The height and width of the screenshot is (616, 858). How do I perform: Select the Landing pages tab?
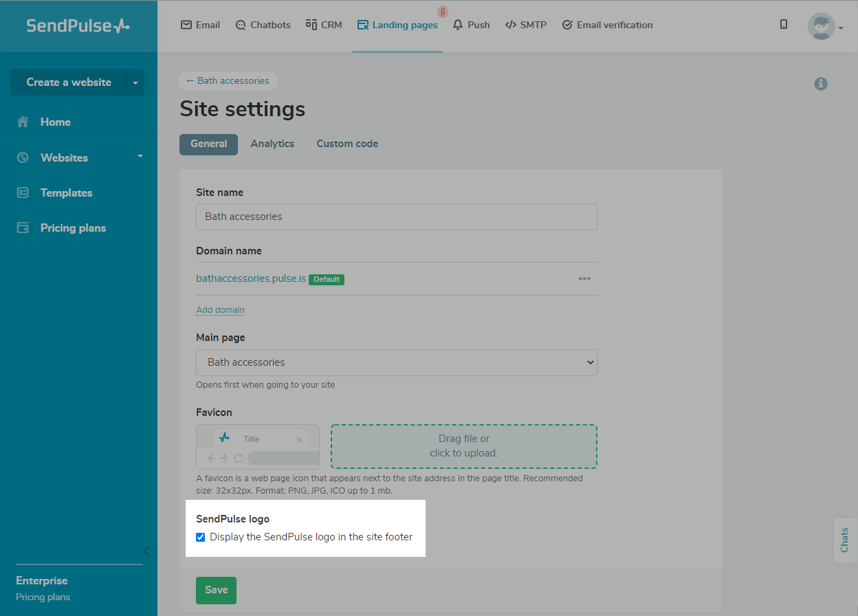(x=397, y=25)
